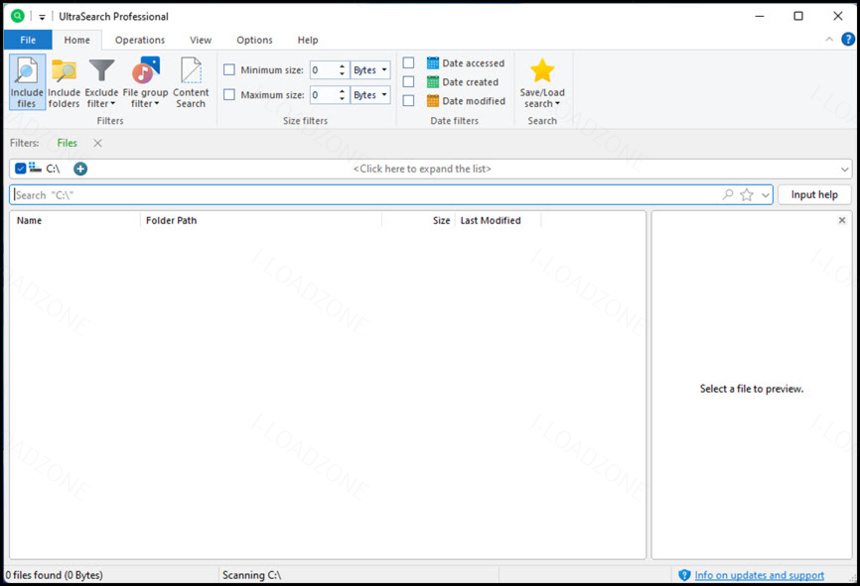Expand the drive list chevron
The image size is (860, 586).
coord(845,169)
